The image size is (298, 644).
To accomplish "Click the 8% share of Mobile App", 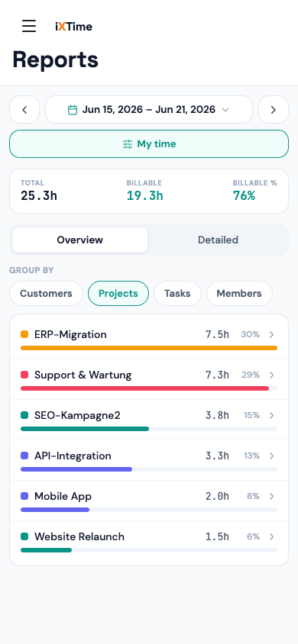I will tap(253, 496).
